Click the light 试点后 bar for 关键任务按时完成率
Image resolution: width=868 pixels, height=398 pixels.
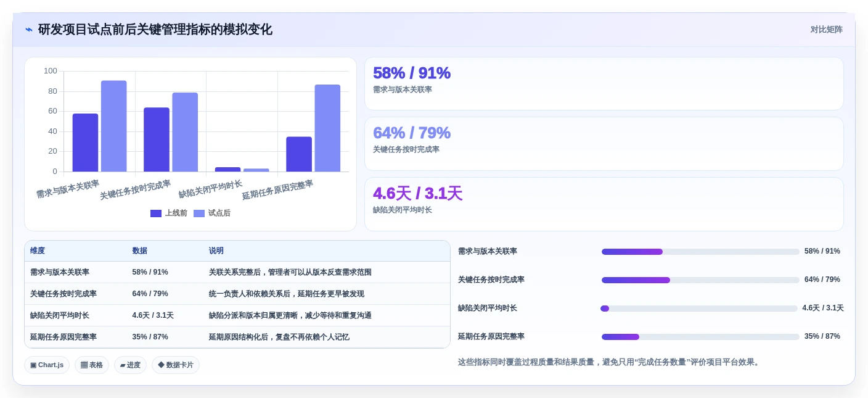click(x=185, y=132)
